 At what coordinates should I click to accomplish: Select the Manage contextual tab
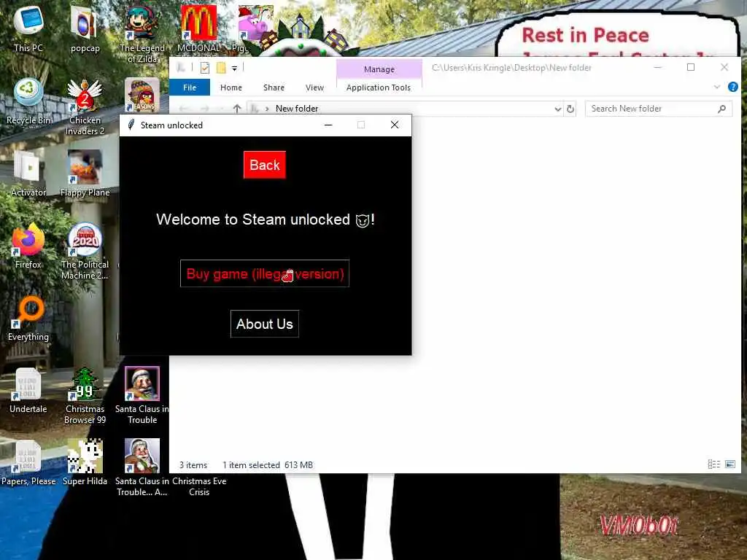pos(379,69)
